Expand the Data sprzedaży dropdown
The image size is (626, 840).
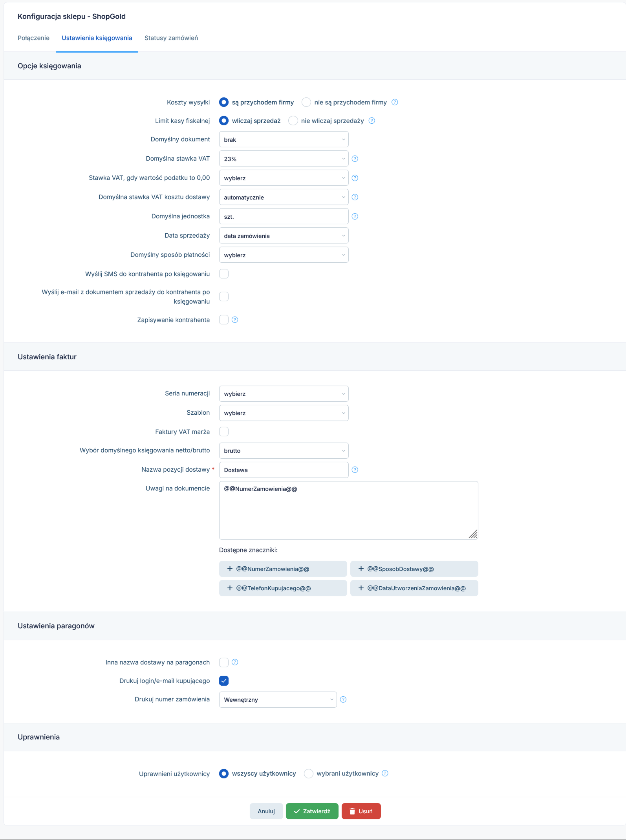[284, 236]
